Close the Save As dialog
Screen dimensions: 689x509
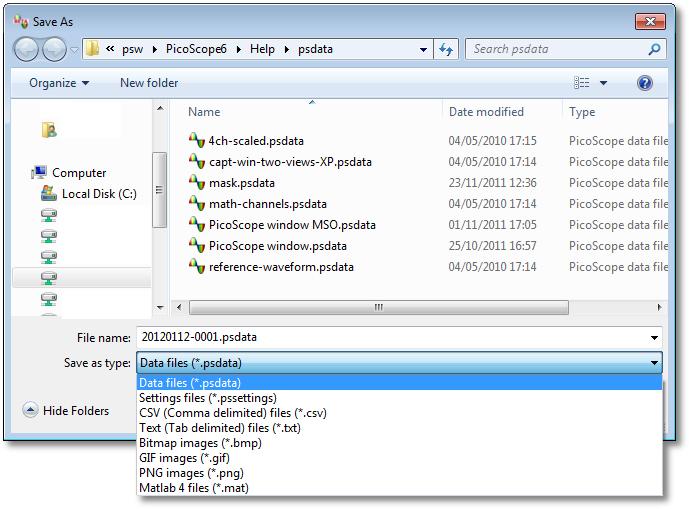tap(650, 21)
